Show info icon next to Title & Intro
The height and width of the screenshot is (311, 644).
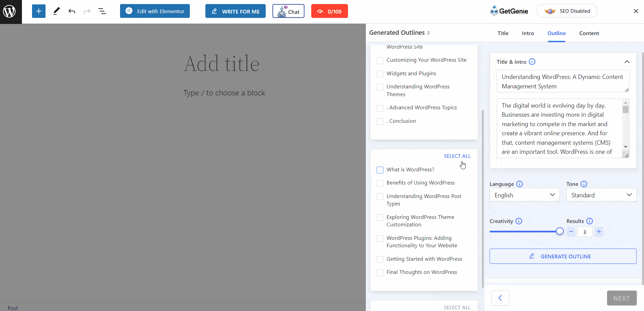tap(532, 62)
